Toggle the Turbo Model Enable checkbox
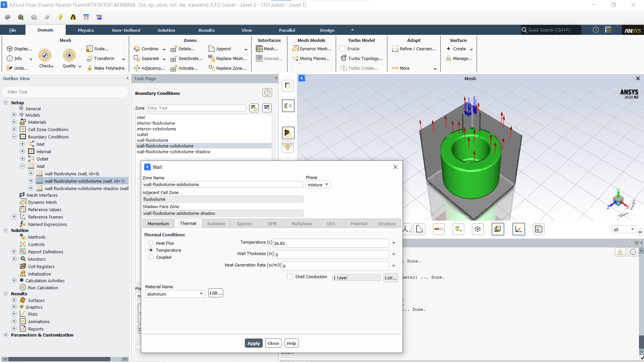Viewport: 644px width, 362px height. click(342, 49)
